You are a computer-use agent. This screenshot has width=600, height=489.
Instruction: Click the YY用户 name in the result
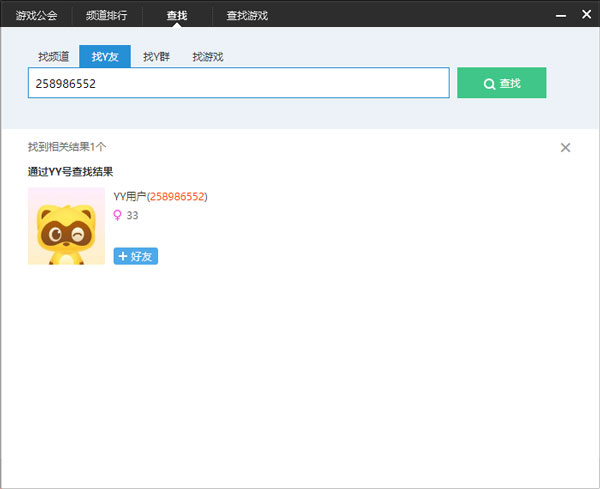pyautogui.click(x=129, y=197)
